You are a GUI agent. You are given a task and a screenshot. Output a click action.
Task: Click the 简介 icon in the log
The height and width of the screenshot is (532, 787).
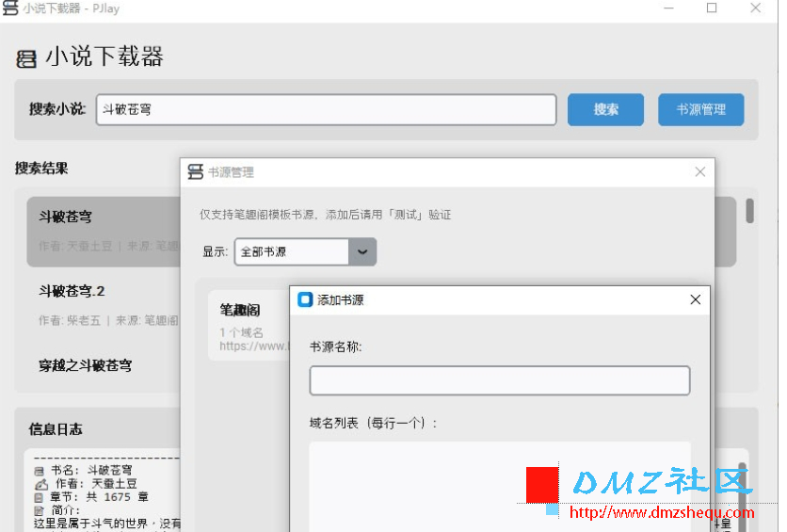[x=40, y=510]
